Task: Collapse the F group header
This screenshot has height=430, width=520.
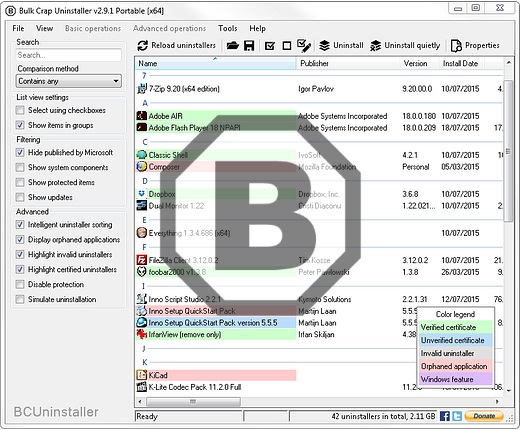Action: 144,247
